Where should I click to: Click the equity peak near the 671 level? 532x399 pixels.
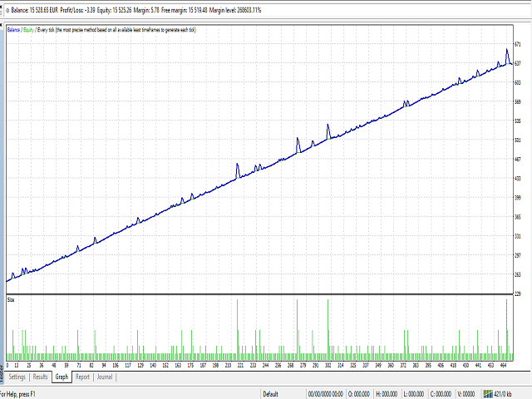(507, 50)
